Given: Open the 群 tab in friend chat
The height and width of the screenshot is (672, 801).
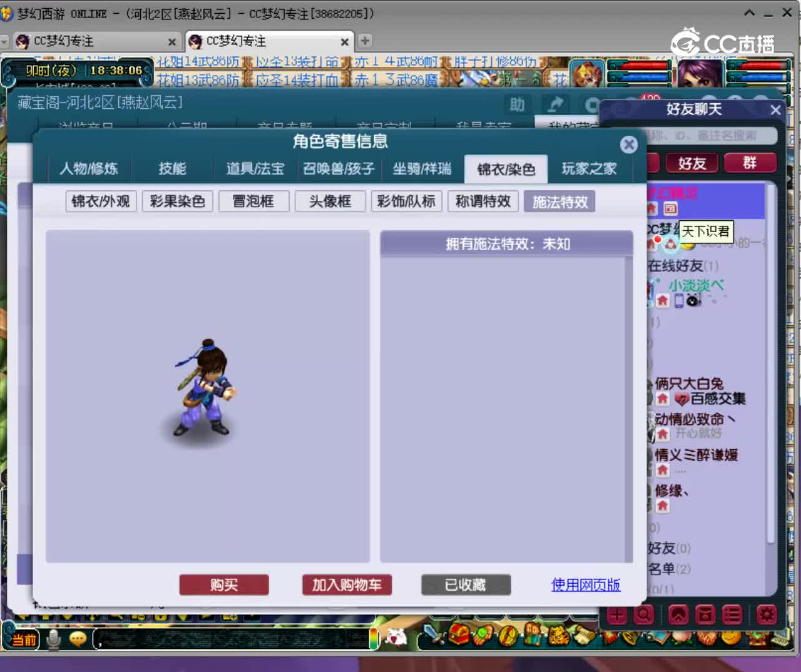Looking at the screenshot, I should coord(750,163).
